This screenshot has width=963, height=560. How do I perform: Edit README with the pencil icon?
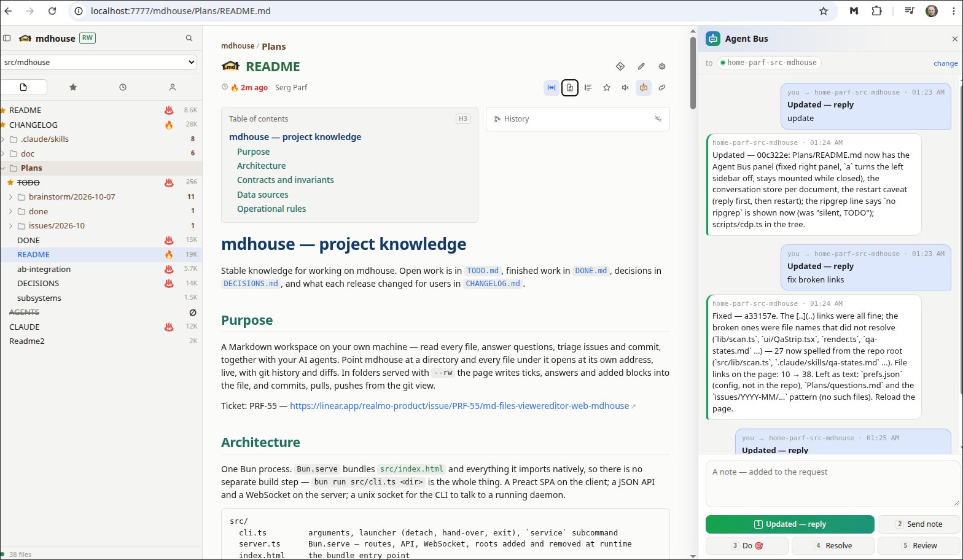point(641,66)
